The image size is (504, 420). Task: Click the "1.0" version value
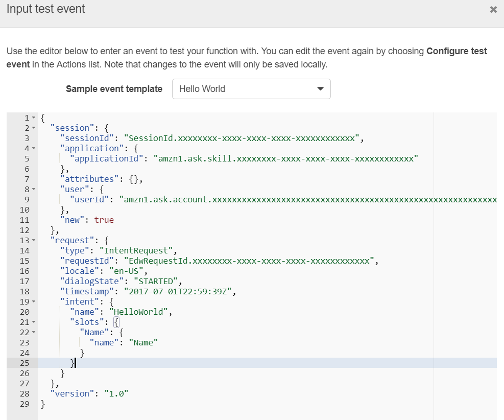click(116, 394)
